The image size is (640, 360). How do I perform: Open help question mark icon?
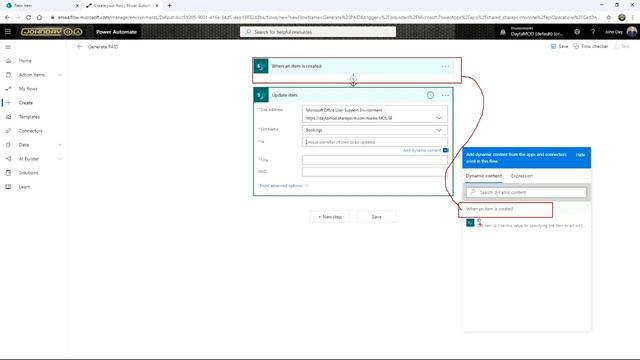tap(593, 32)
